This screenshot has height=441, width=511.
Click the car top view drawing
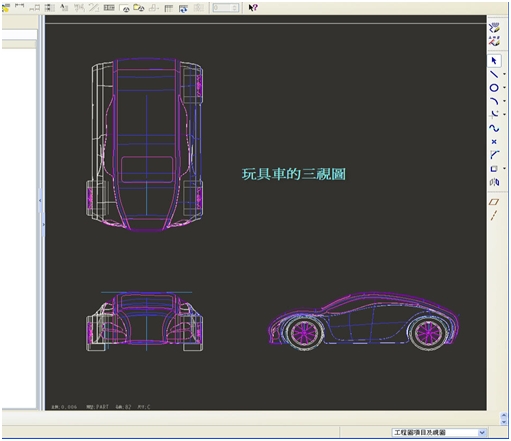(x=144, y=144)
